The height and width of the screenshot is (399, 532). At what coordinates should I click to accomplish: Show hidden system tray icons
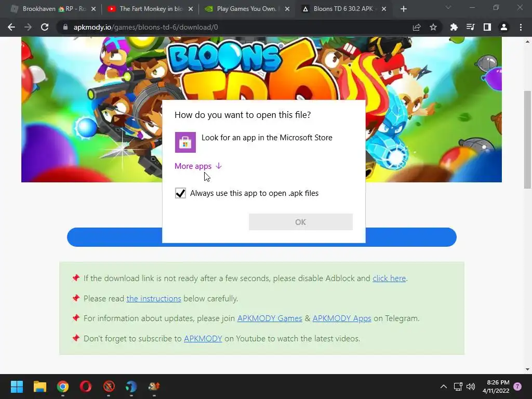(444, 387)
